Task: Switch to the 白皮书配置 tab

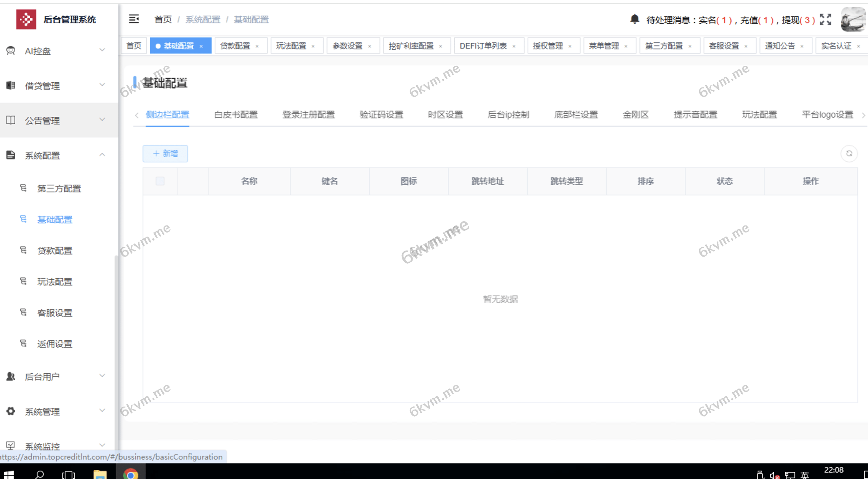Action: 236,115
